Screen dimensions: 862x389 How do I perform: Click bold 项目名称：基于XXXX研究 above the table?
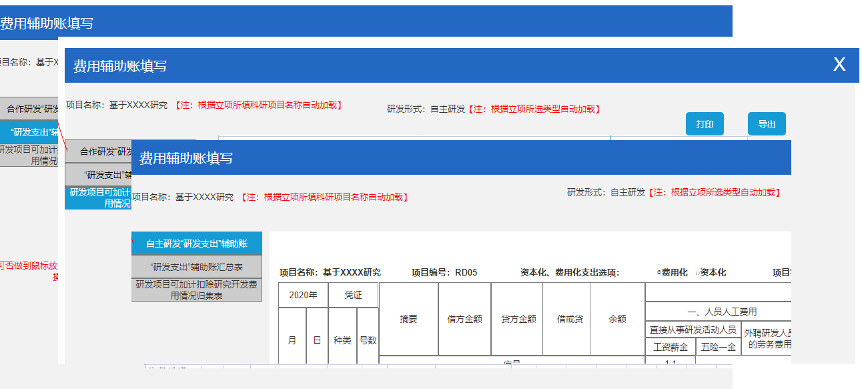[330, 272]
